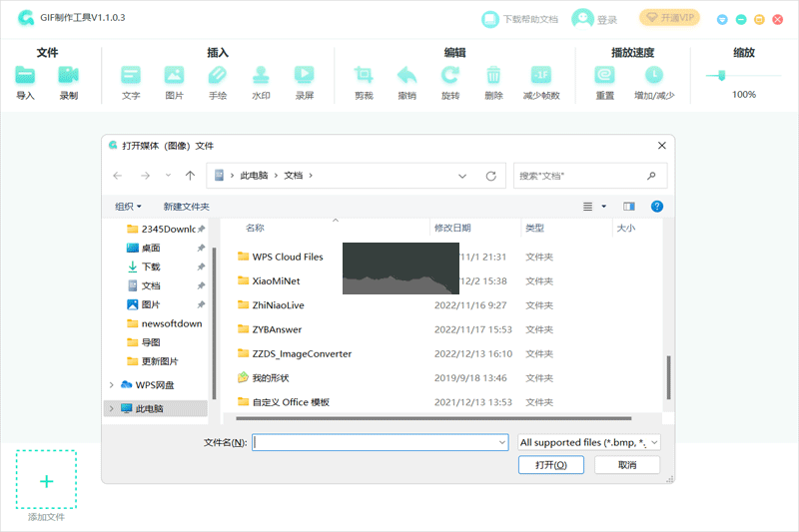Click the 旋转 rotate icon
The width and height of the screenshot is (799, 532).
[450, 75]
